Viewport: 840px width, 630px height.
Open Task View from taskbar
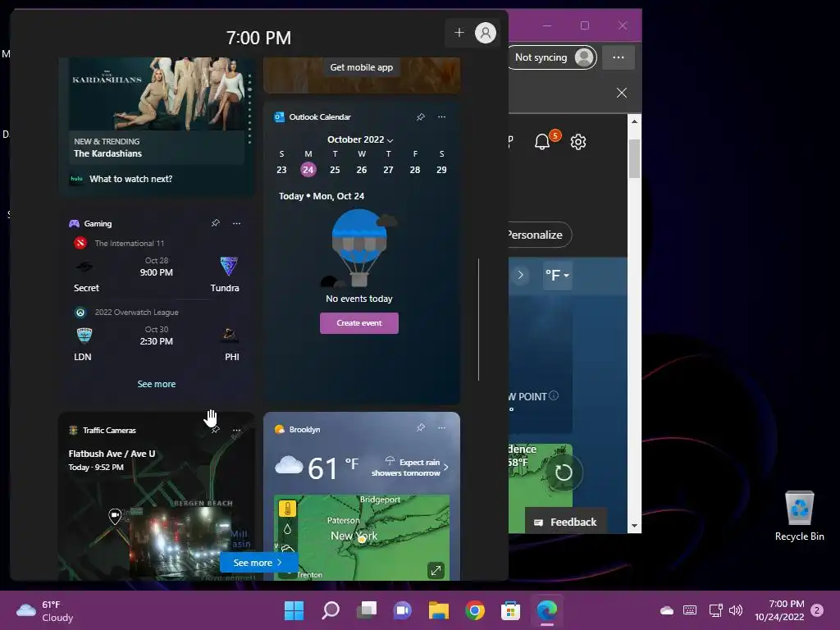(367, 610)
